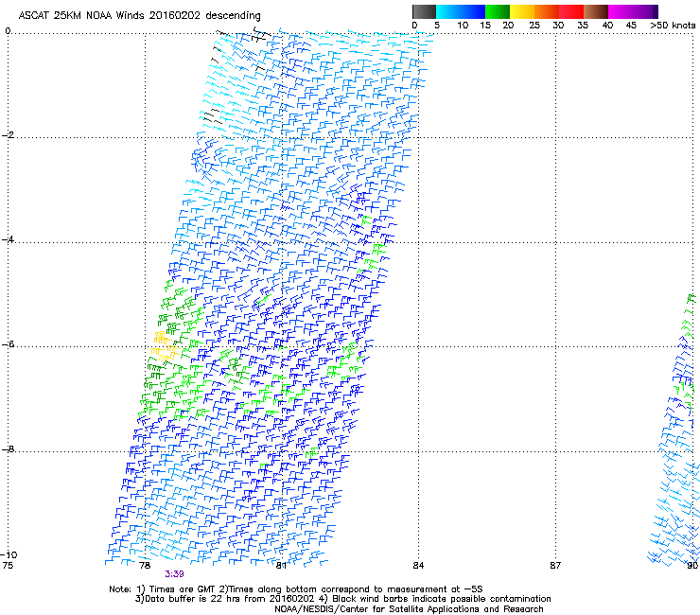Click the '15' legend scale label
Image resolution: width=700 pixels, height=615 pixels.
click(485, 26)
